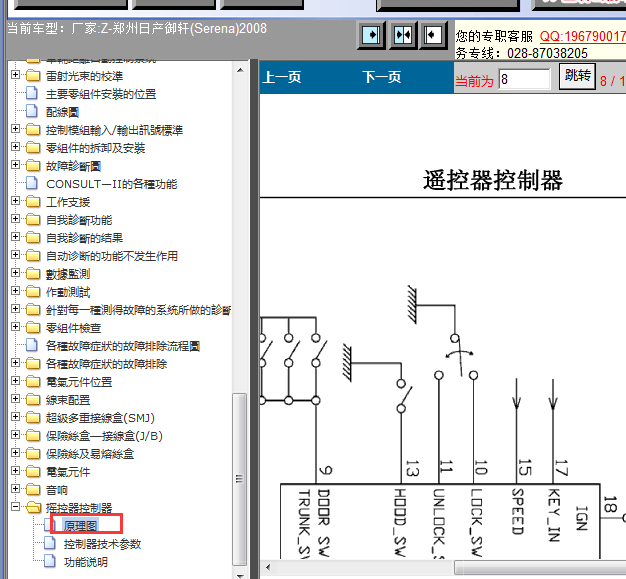Click the right-arrow panel layout icon
The image size is (626, 579).
(x=371, y=35)
